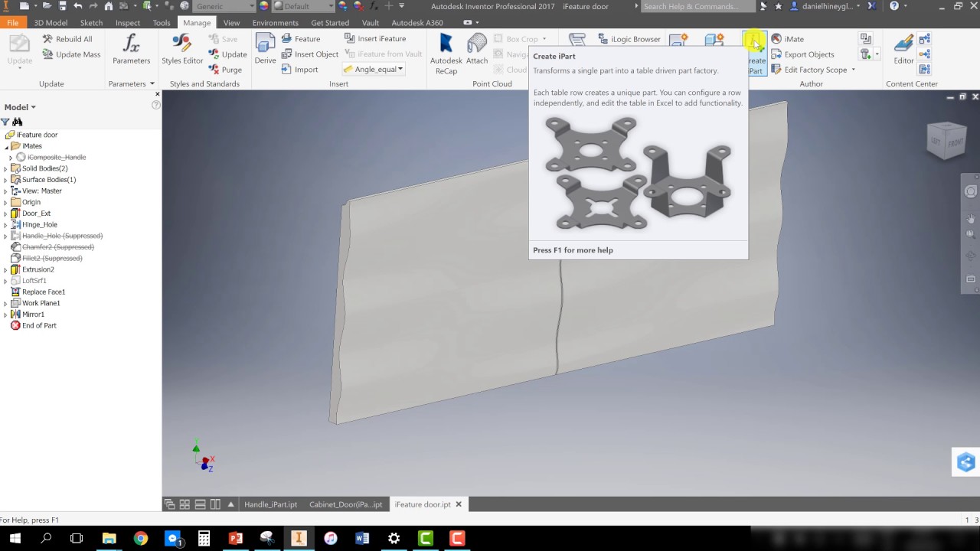980x551 pixels.
Task: Open Chrome from the taskbar
Action: (140, 538)
